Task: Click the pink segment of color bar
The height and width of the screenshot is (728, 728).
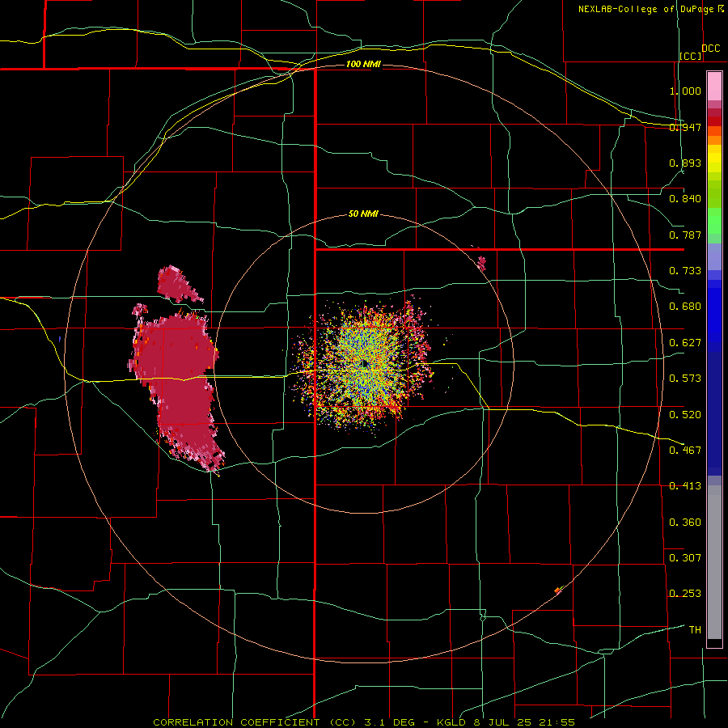Action: (x=714, y=87)
